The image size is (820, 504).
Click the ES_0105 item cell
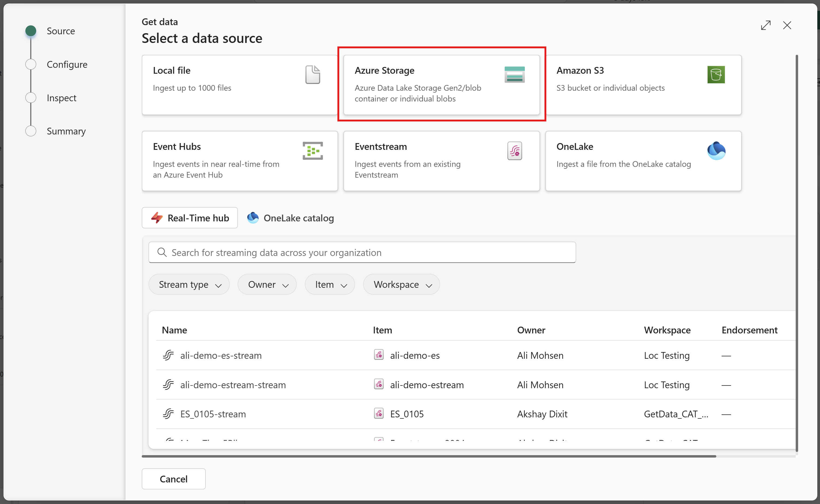tap(407, 414)
